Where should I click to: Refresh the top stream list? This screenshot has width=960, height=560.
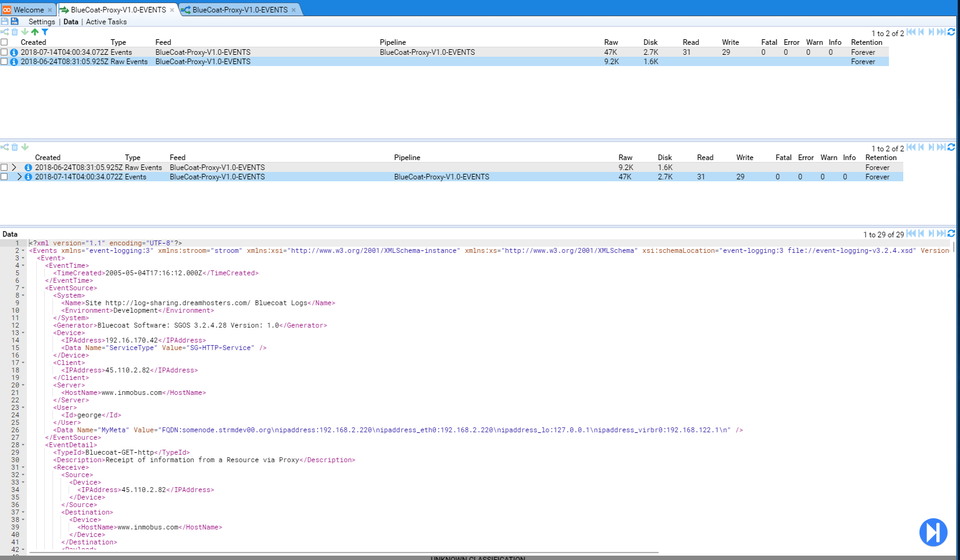pos(951,32)
